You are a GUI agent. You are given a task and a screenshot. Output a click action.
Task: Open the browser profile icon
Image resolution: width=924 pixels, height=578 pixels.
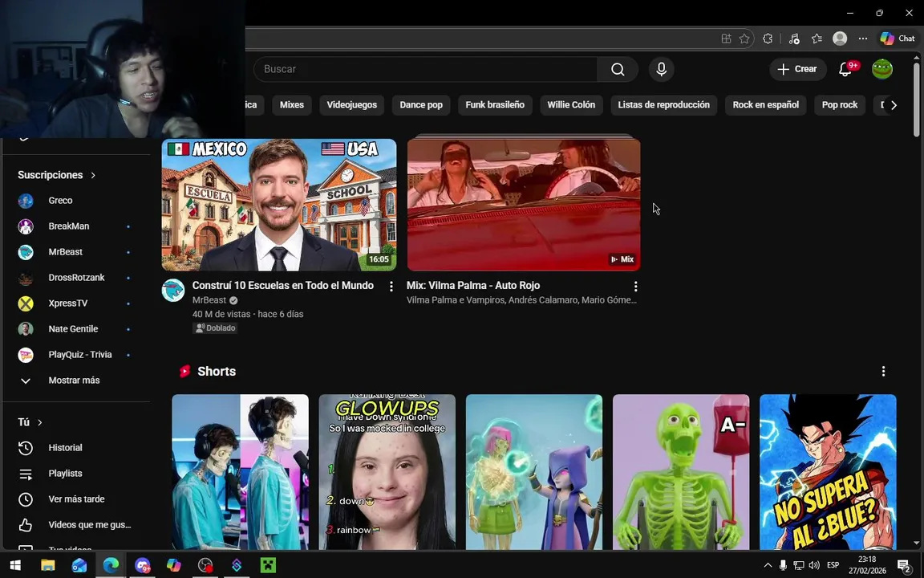[x=840, y=39]
